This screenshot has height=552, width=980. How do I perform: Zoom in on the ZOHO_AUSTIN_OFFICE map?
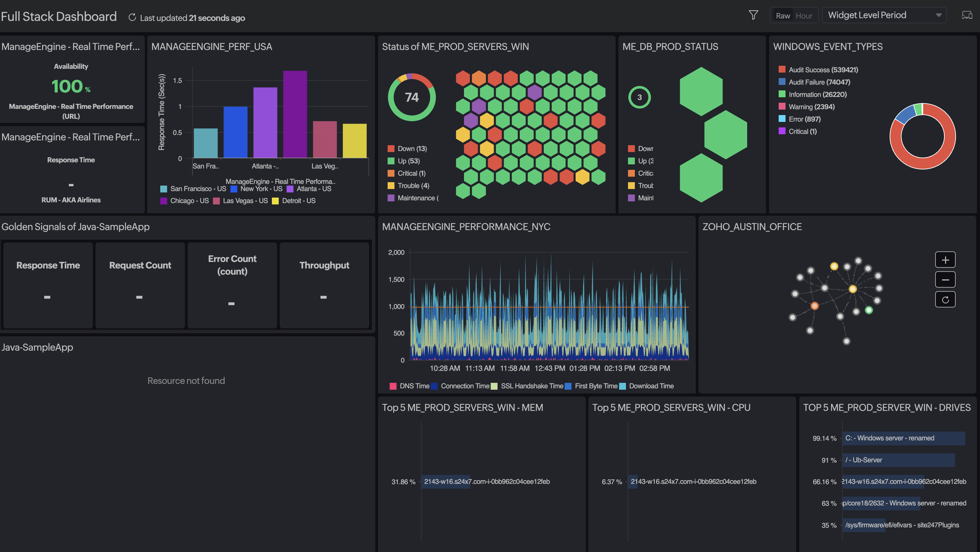coord(946,260)
